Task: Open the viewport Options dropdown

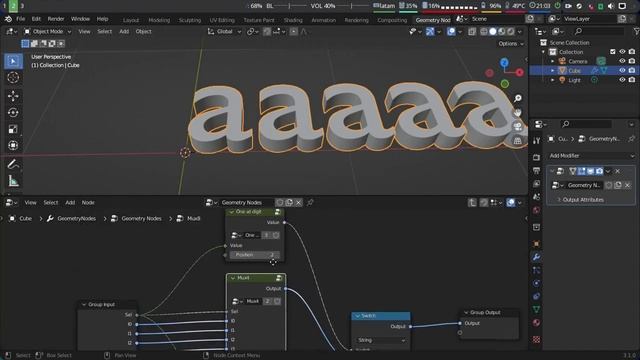Action: point(511,44)
